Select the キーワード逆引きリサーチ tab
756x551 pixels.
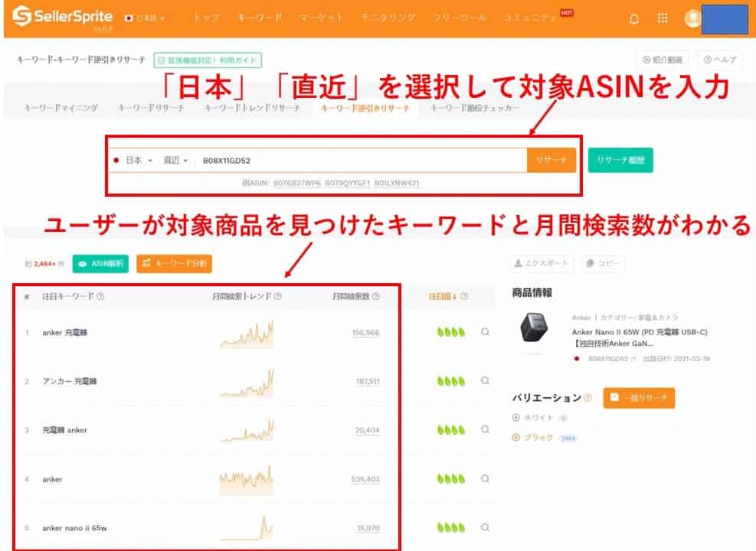(x=365, y=108)
